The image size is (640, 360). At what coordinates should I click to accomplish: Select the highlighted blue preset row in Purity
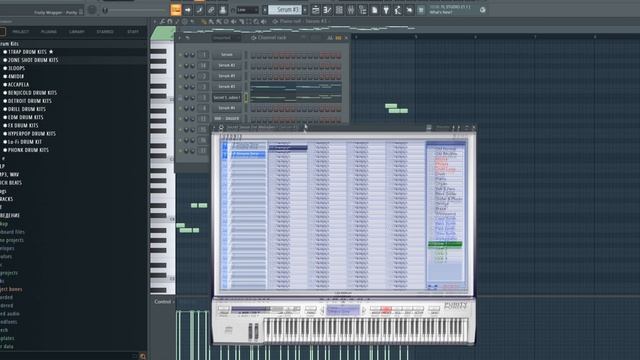tap(248, 154)
